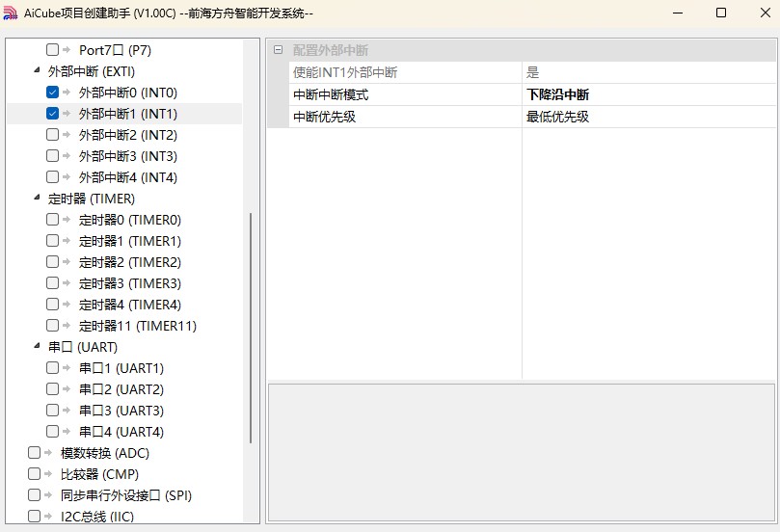Tick the 定时器4 (TIMER4) checkbox
Screen dimensions: 780x532
click(x=52, y=304)
